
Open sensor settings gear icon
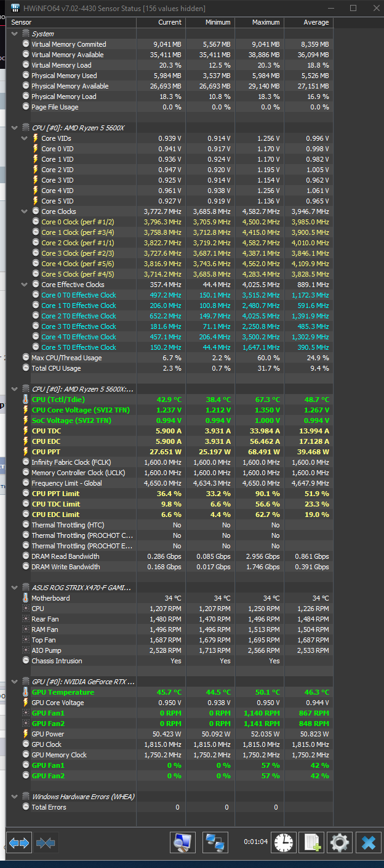click(340, 842)
